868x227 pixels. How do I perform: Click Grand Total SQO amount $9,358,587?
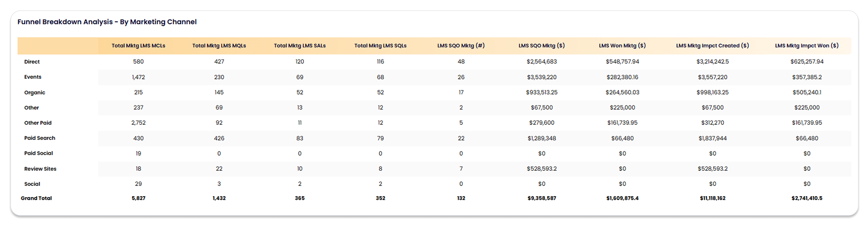(541, 198)
